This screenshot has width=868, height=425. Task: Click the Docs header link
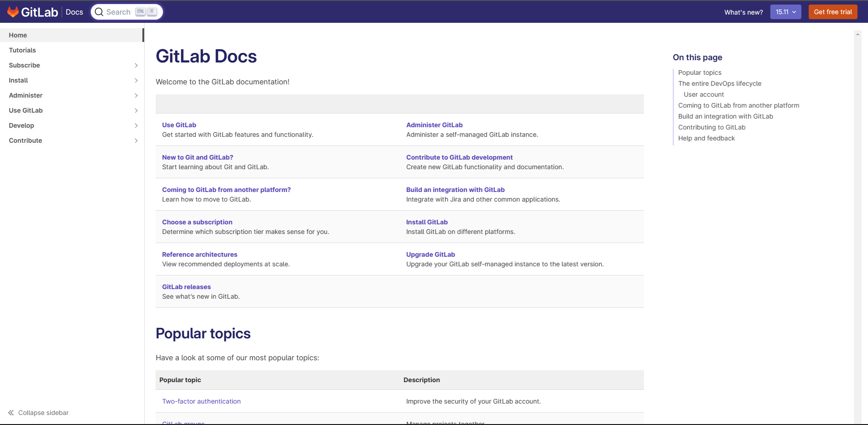click(74, 12)
